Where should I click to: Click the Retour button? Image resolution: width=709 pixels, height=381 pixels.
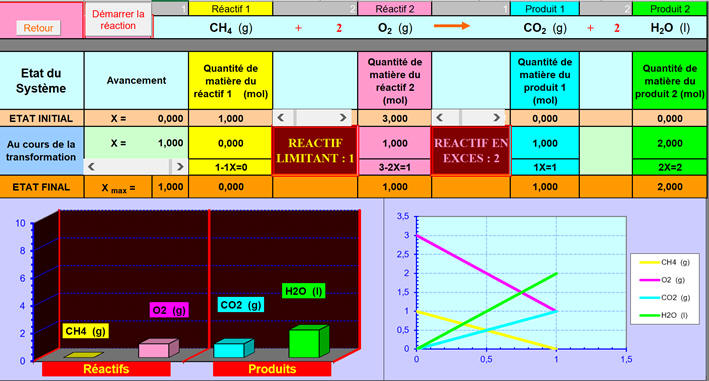coord(38,28)
